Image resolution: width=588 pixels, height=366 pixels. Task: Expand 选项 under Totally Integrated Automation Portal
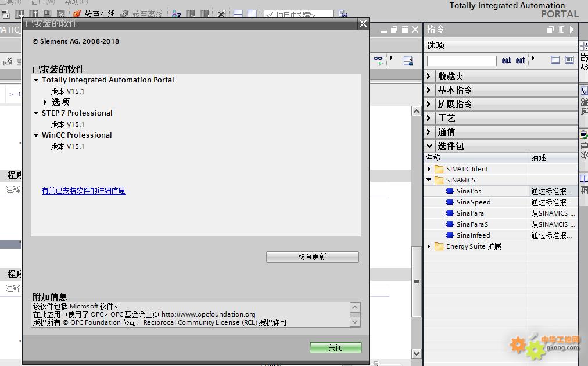click(x=45, y=102)
